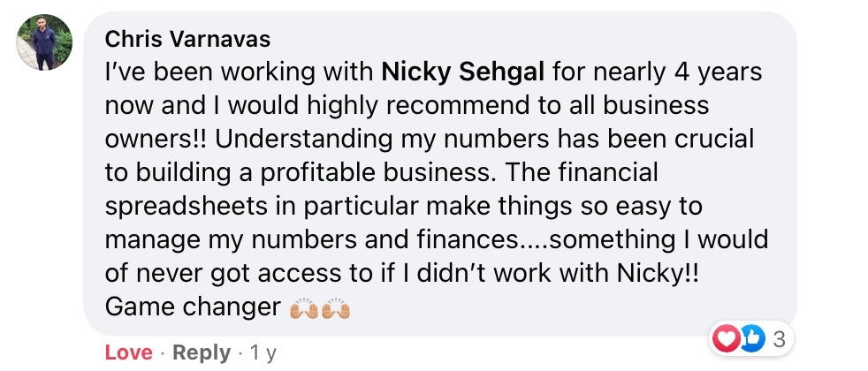Click the second raised hands emoji
The height and width of the screenshot is (371, 868).
[337, 309]
